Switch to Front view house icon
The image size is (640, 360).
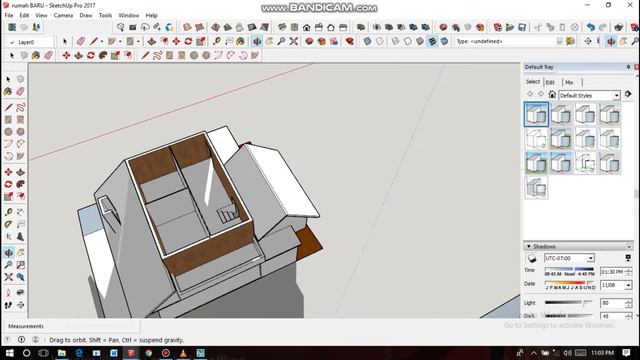(x=307, y=27)
